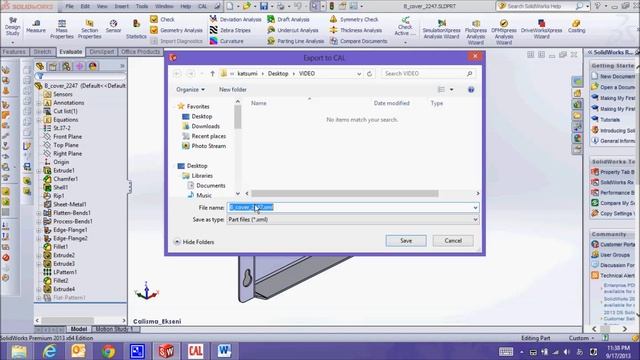This screenshot has height=360, width=640.
Task: Open Mass Properties
Action: 62,29
